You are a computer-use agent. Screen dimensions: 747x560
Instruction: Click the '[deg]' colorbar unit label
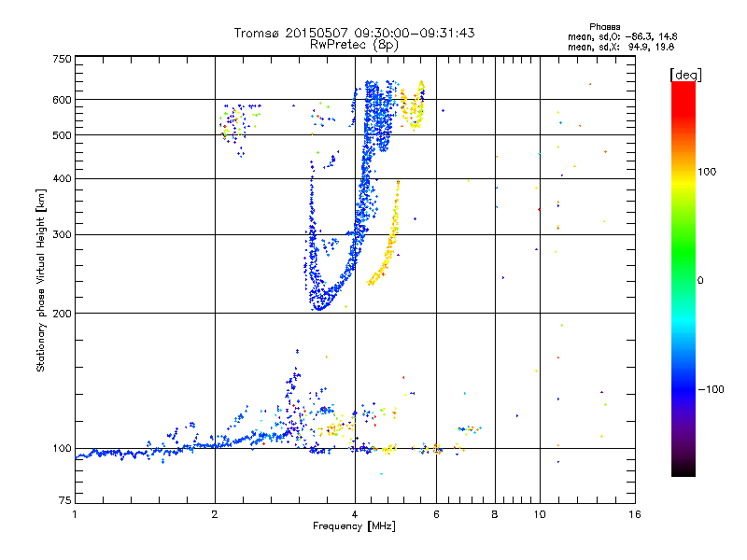click(x=685, y=75)
